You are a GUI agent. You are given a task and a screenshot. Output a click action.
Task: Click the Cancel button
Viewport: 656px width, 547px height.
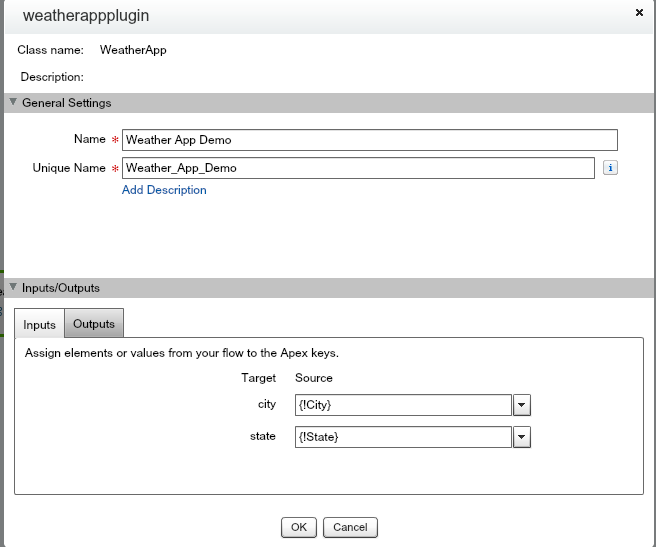[x=350, y=527]
